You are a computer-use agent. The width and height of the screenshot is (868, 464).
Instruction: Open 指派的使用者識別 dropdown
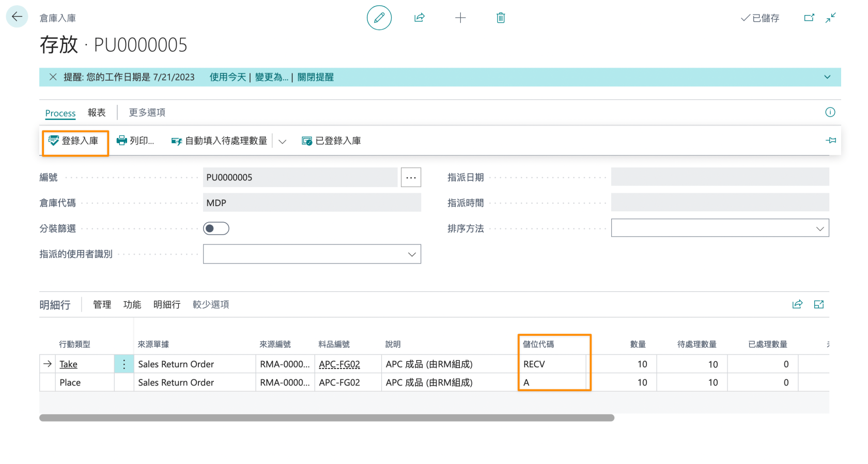[x=312, y=254]
